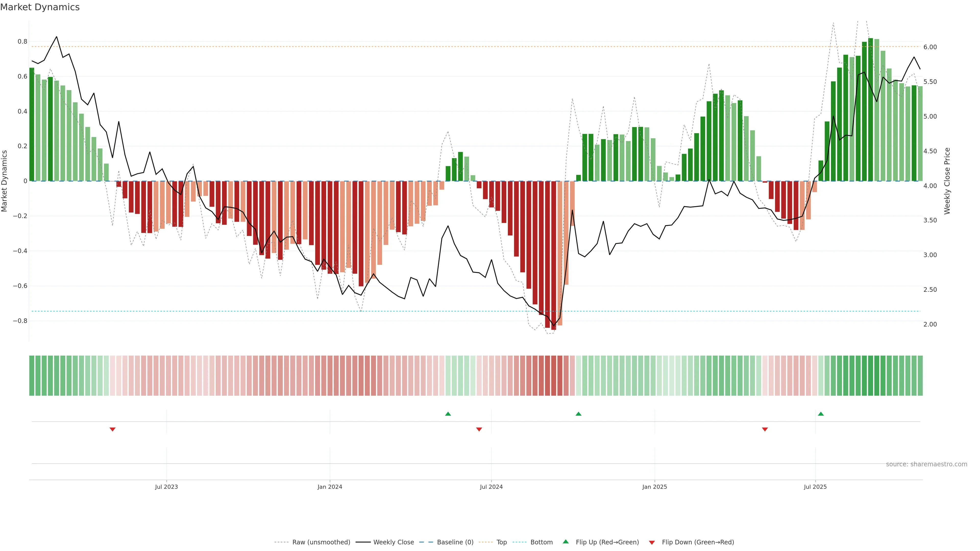Click the Jan 2024 x-axis label
The image size is (980, 551).
click(329, 487)
